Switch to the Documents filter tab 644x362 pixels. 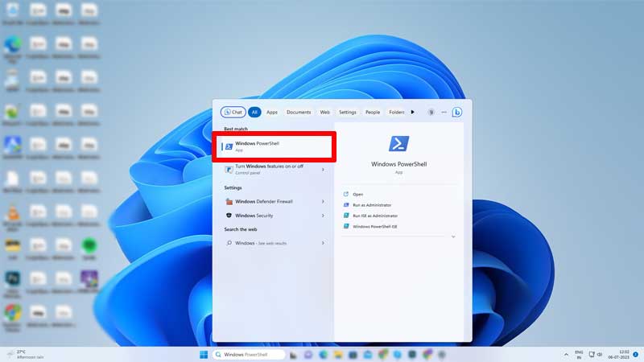coord(299,112)
